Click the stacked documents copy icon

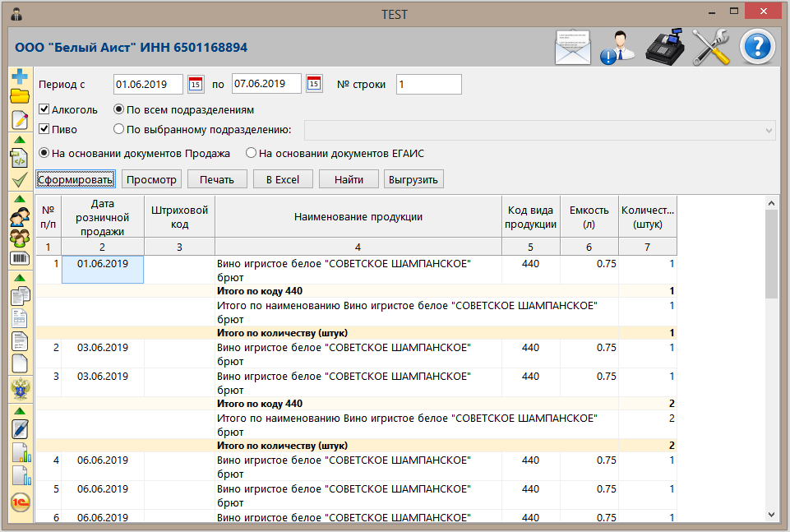(21, 296)
